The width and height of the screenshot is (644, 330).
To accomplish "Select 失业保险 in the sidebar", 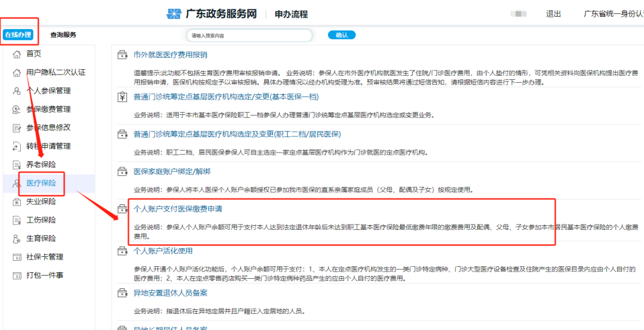I will click(41, 202).
